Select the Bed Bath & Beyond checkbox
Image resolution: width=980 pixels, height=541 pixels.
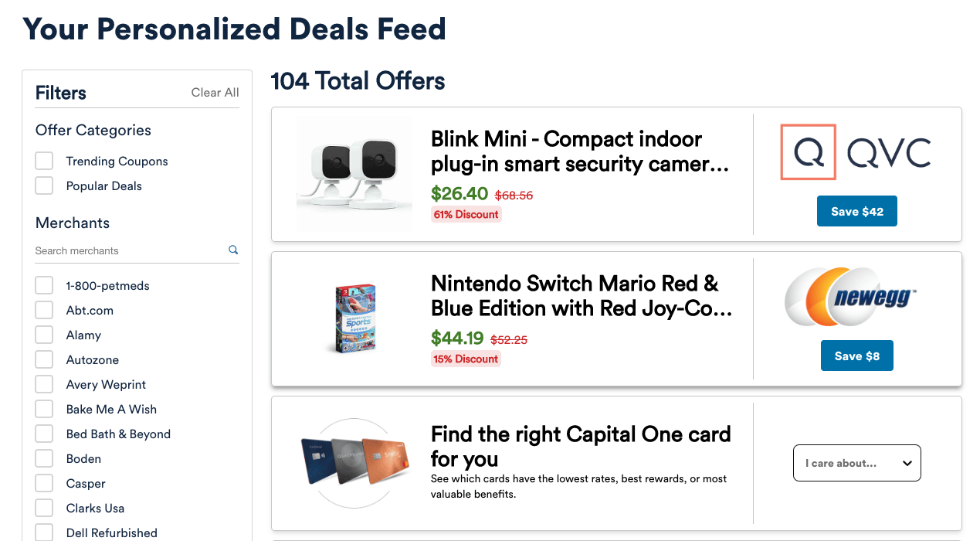pos(44,434)
